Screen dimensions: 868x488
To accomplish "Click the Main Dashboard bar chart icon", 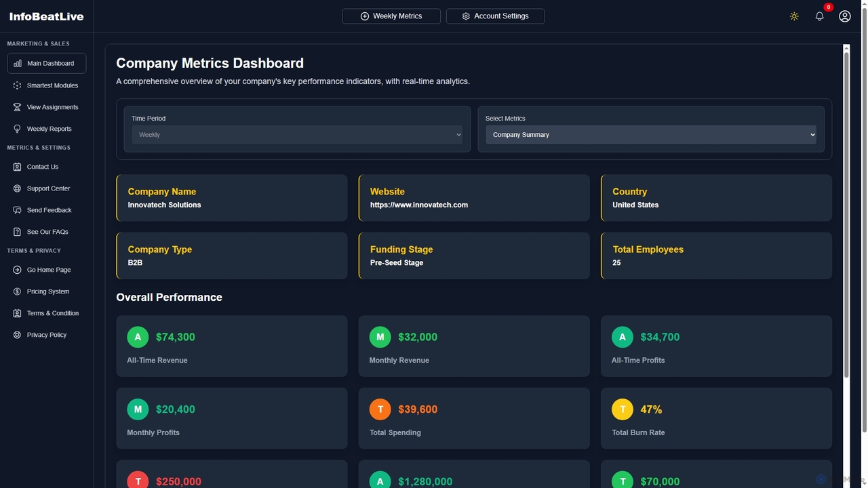I will tap(18, 64).
